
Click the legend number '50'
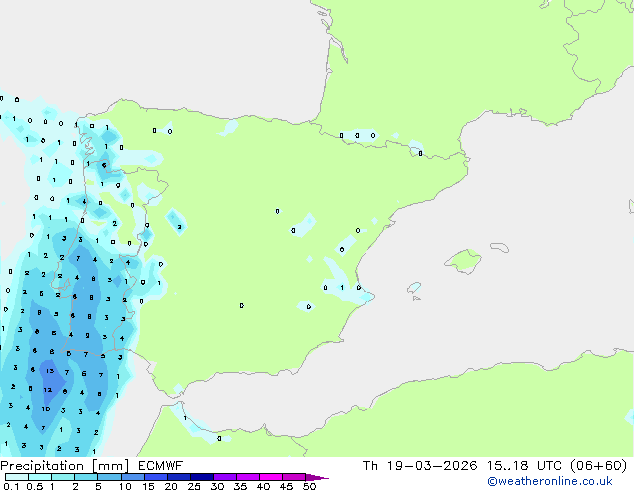(310, 486)
